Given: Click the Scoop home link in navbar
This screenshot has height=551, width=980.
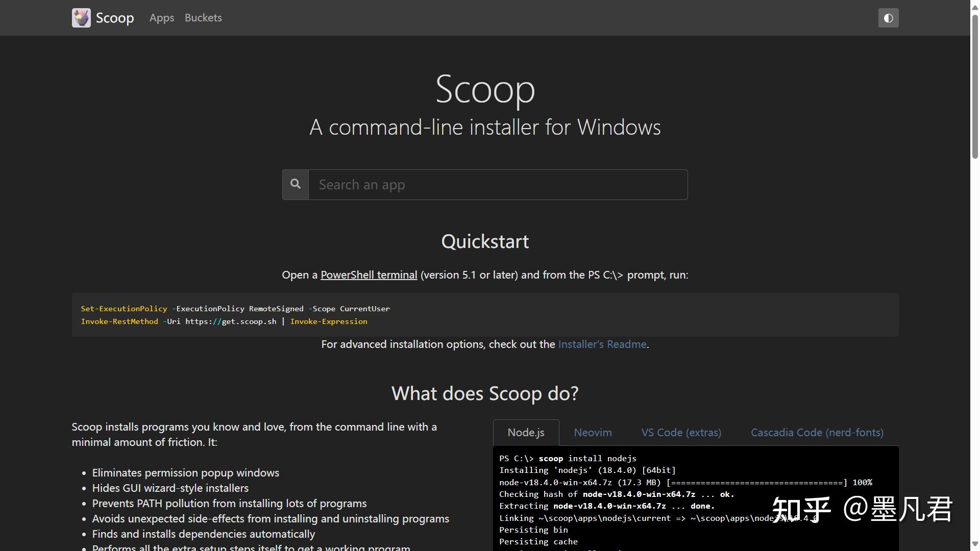Looking at the screenshot, I should coord(114,17).
